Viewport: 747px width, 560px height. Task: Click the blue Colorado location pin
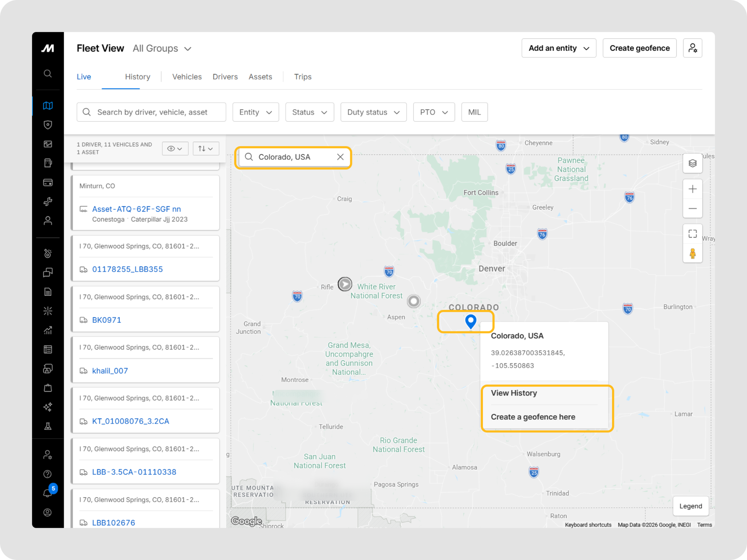click(471, 321)
